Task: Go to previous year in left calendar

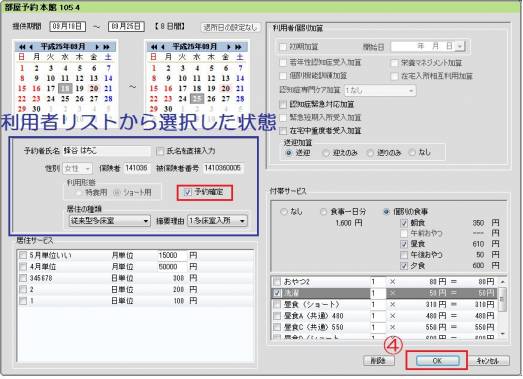Action: [x=22, y=47]
